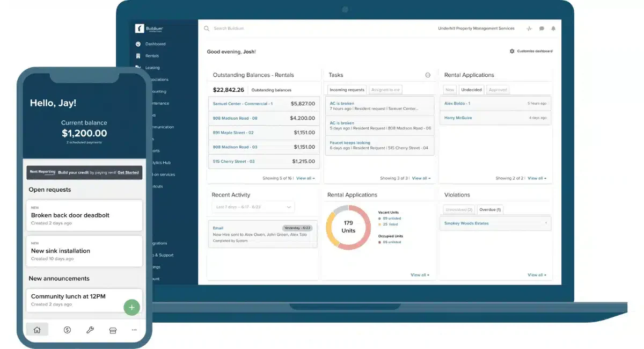
Task: Click View all under the Undecided applications list
Action: (537, 178)
